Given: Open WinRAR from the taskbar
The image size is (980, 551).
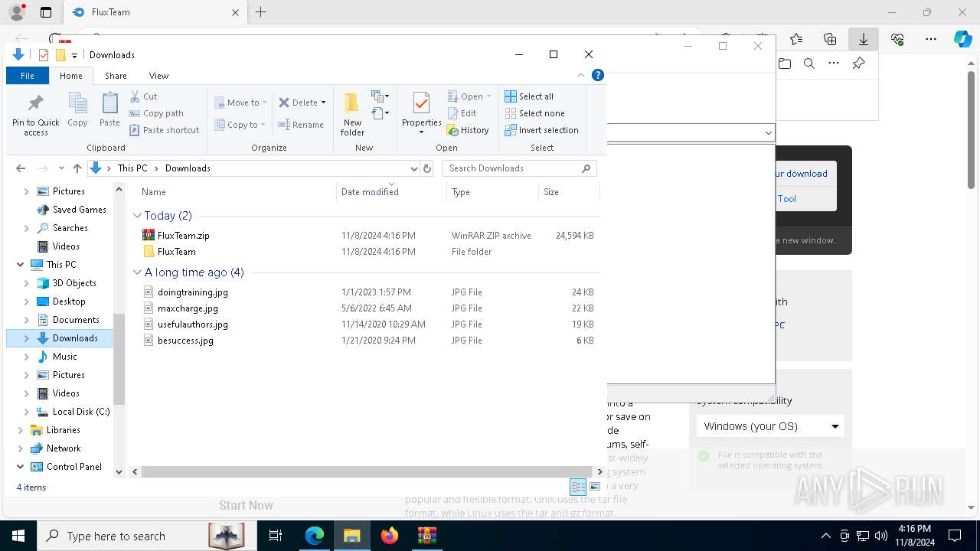Looking at the screenshot, I should pyautogui.click(x=426, y=536).
